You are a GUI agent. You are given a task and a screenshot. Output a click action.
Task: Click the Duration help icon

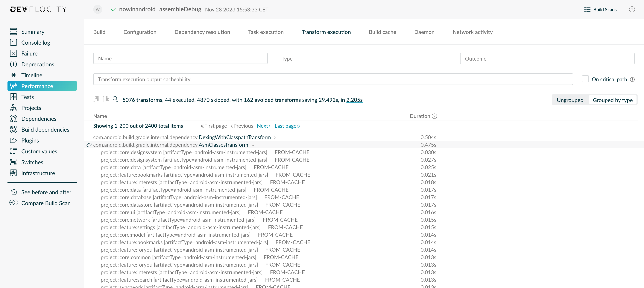coord(435,116)
